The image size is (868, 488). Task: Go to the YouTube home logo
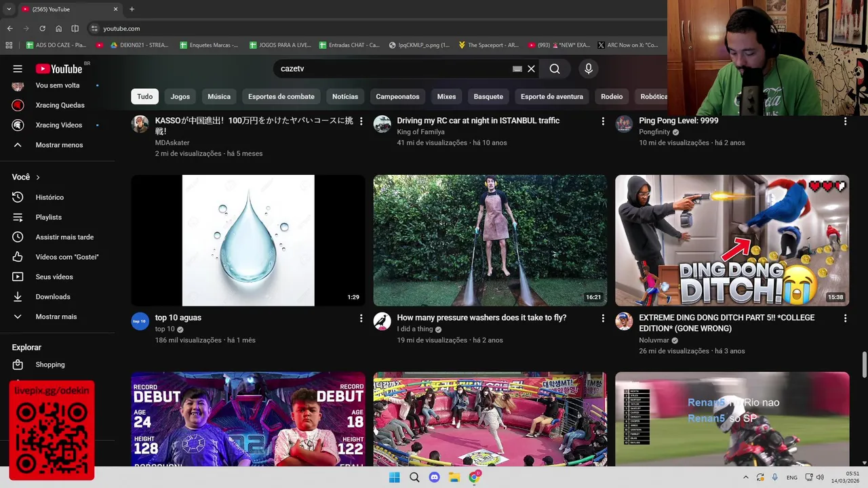59,68
